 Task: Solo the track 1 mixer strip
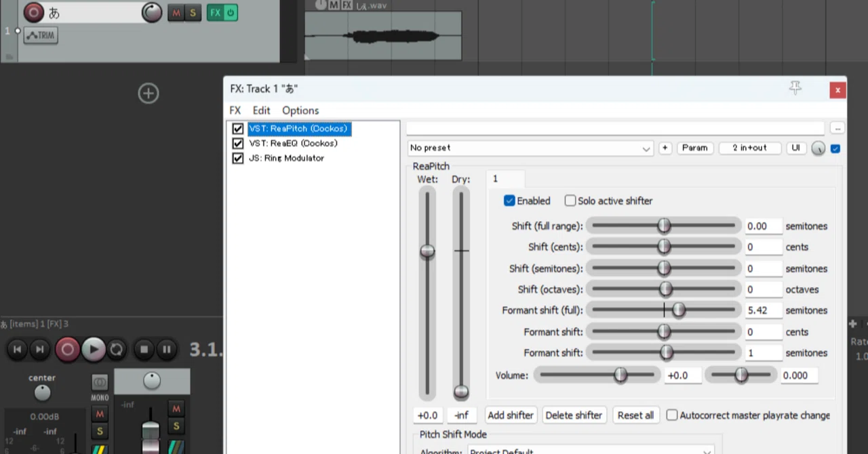(176, 426)
